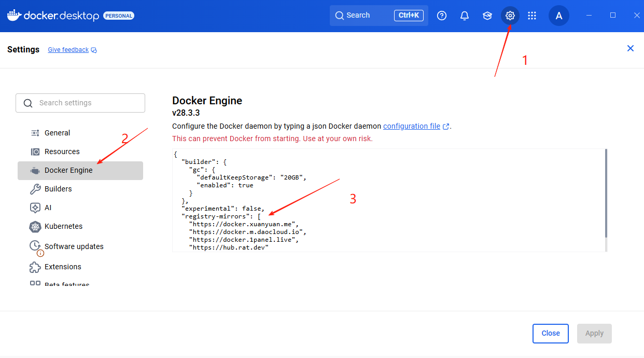Switch to the Resources section
Screen dimensions: 644x358
(x=62, y=152)
